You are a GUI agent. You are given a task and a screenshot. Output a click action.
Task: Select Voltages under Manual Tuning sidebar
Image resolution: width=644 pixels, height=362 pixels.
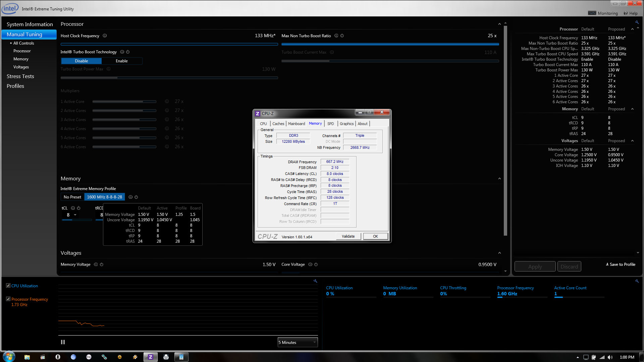[x=21, y=67]
